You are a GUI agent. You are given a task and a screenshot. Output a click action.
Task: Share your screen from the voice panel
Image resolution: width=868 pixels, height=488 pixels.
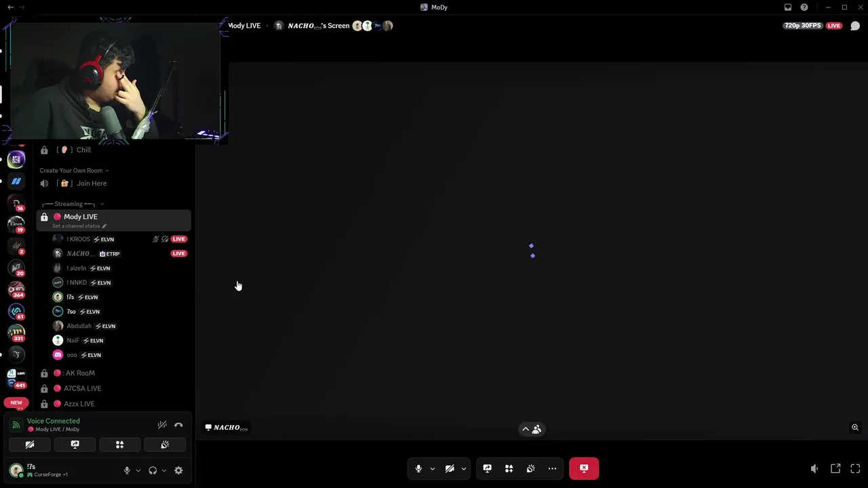point(75,445)
